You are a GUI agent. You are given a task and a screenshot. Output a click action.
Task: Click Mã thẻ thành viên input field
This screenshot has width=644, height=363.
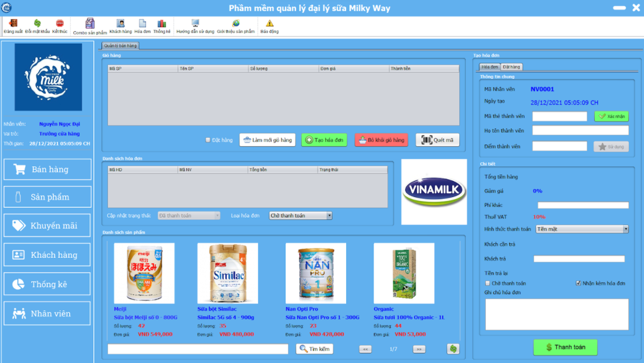(560, 116)
